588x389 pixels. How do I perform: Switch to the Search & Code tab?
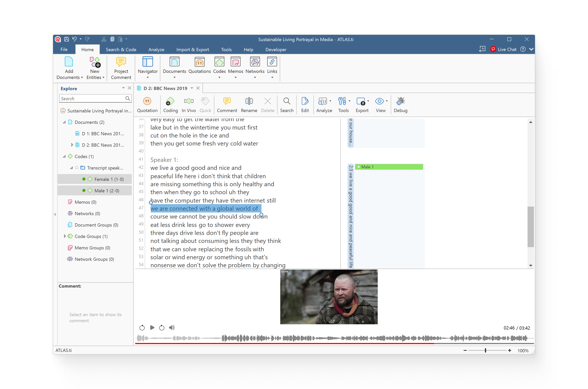[x=121, y=49]
